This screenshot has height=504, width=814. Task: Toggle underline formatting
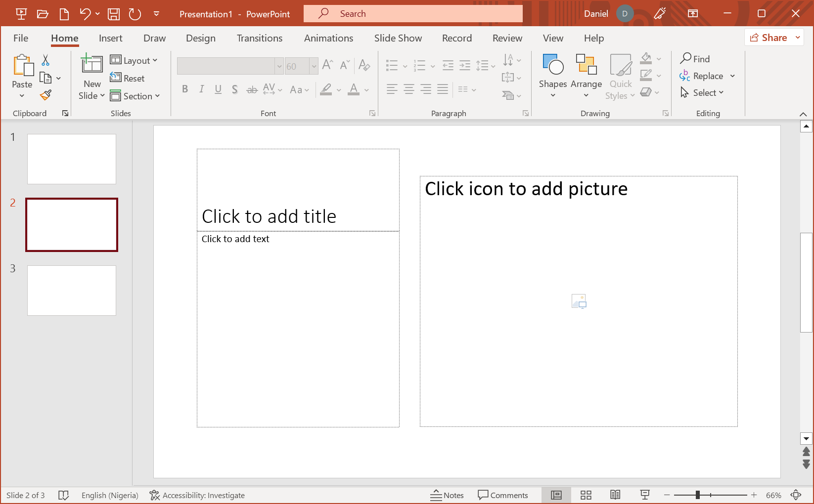point(218,89)
